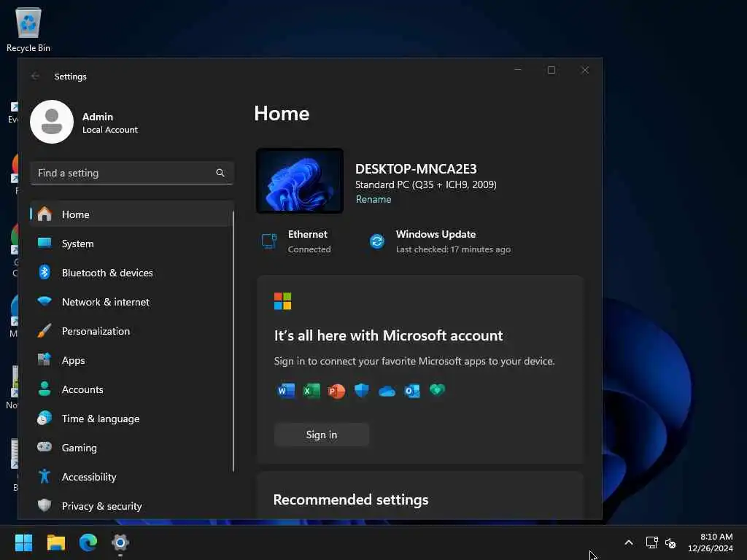Click the Excel app icon
The image size is (747, 560).
pyautogui.click(x=311, y=391)
